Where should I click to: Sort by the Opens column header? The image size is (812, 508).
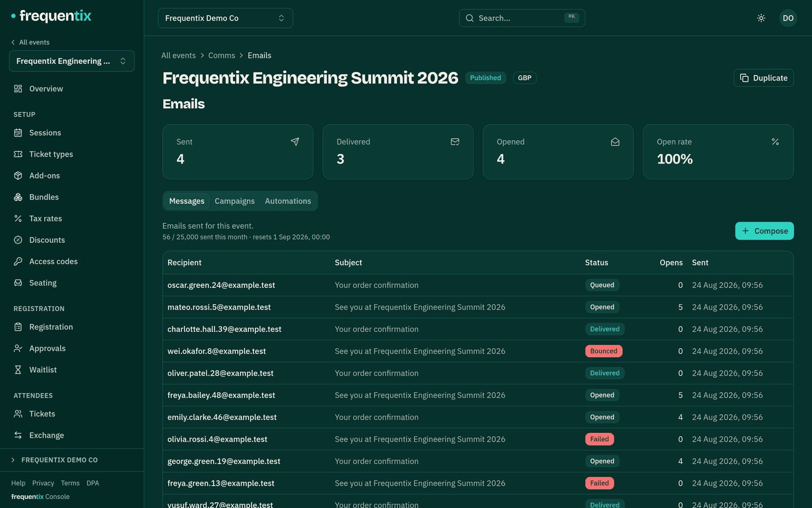click(x=671, y=262)
